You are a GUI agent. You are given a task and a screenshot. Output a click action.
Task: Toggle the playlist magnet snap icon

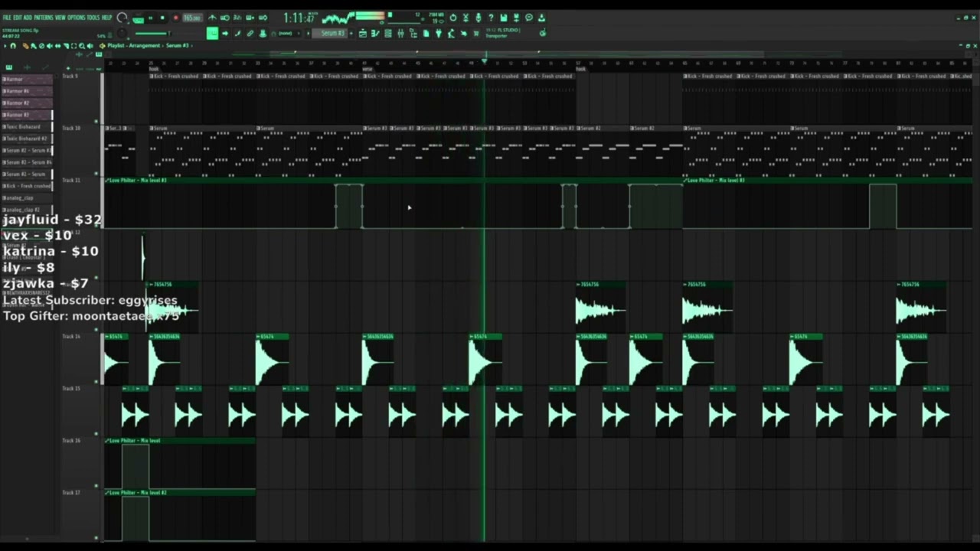[x=13, y=46]
